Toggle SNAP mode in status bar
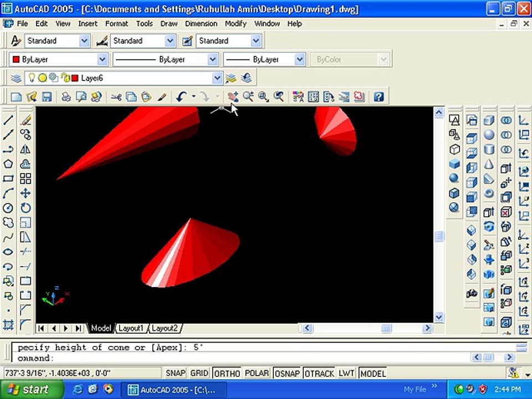Viewport: 532px width, 399px height. tap(176, 373)
